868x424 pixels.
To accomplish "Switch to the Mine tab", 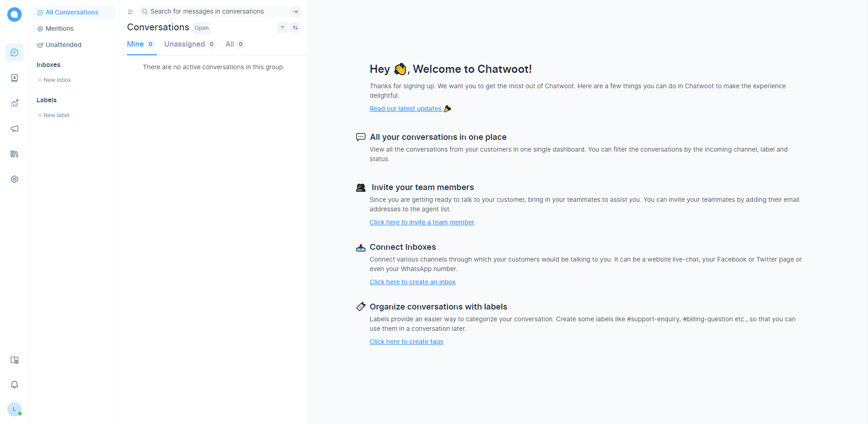I will 142,44.
